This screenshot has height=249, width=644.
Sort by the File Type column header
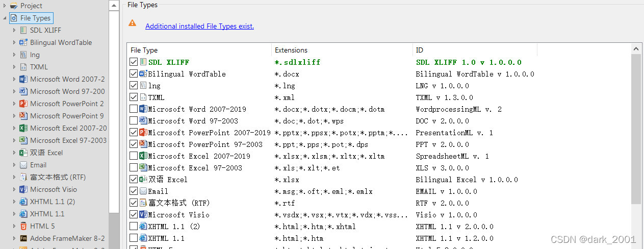(x=199, y=50)
